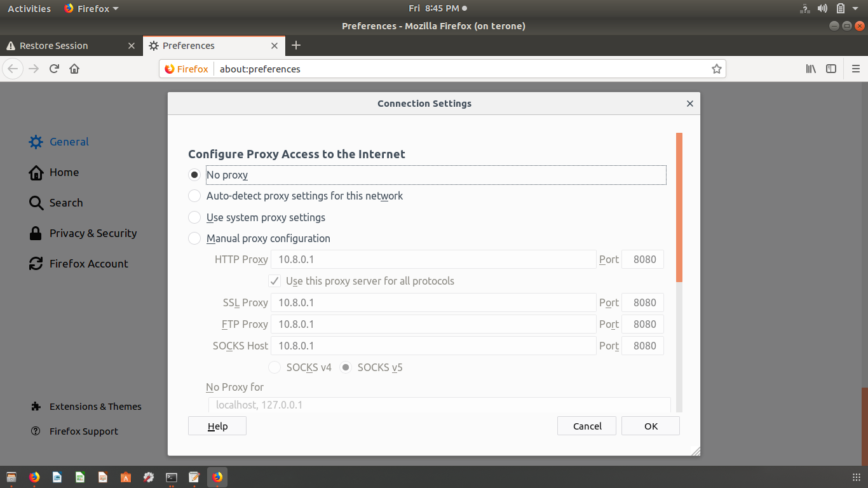Click the Help button in dialog
The width and height of the screenshot is (868, 488).
point(217,426)
